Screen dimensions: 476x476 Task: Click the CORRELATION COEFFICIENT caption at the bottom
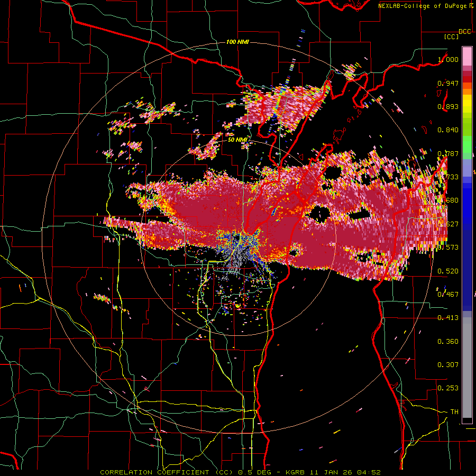click(x=241, y=472)
